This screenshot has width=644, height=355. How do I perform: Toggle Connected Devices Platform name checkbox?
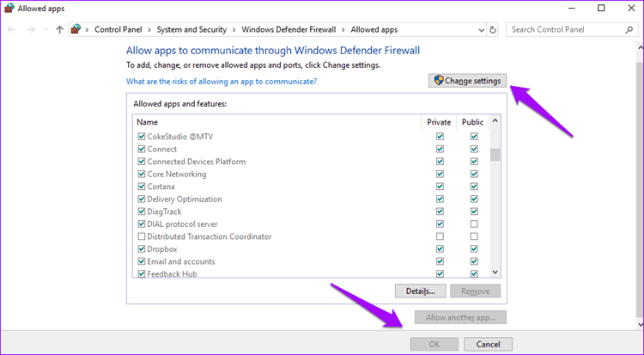click(x=142, y=162)
